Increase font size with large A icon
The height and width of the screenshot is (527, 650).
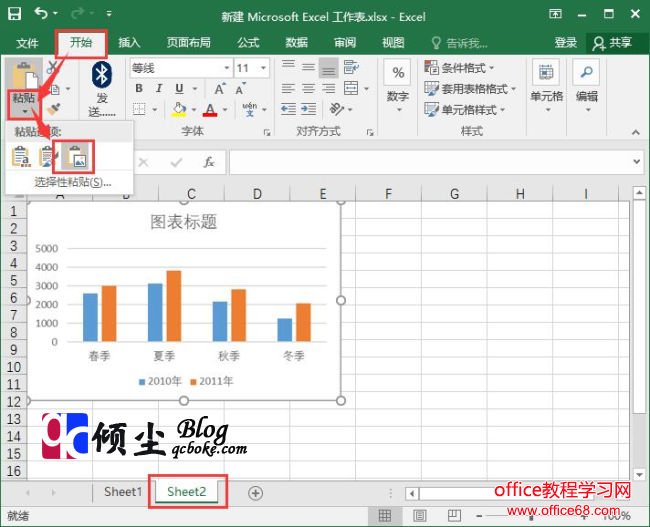click(220, 89)
